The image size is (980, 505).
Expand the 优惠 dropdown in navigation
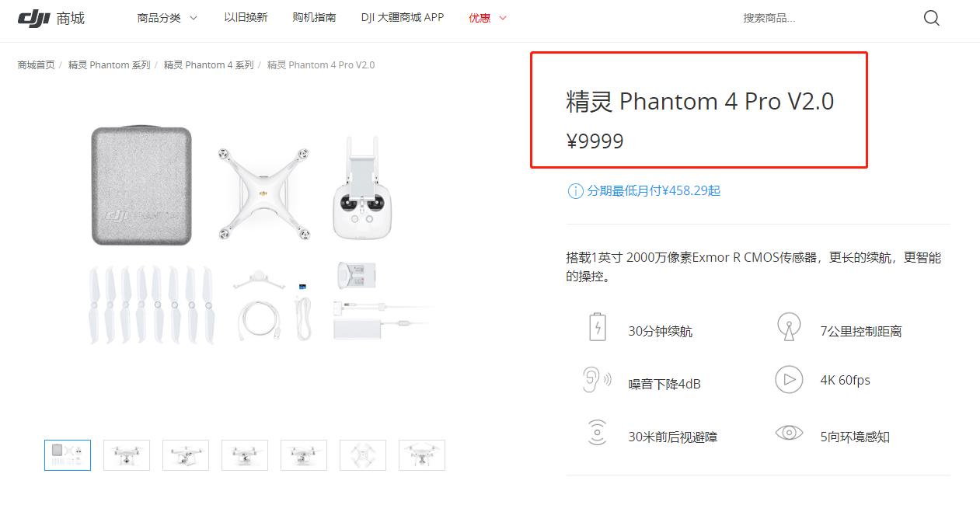point(487,18)
